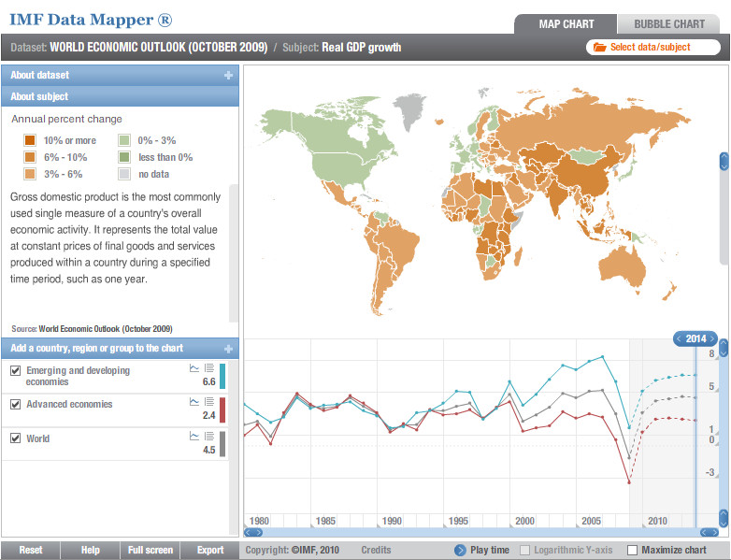731x560 pixels.
Task: Uncheck Advanced economies checkbox
Action: (x=15, y=404)
